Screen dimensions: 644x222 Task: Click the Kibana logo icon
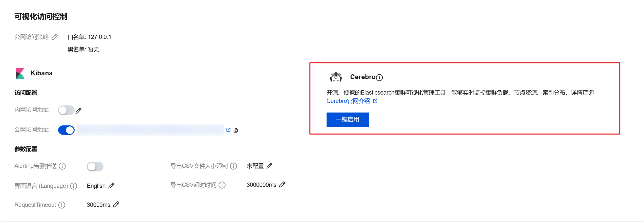20,74
